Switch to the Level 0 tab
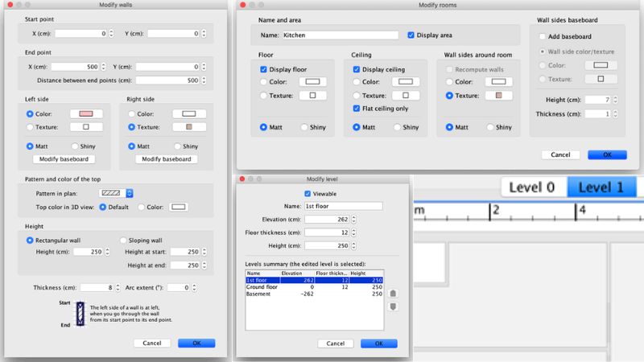This screenshot has width=644, height=362. 534,187
